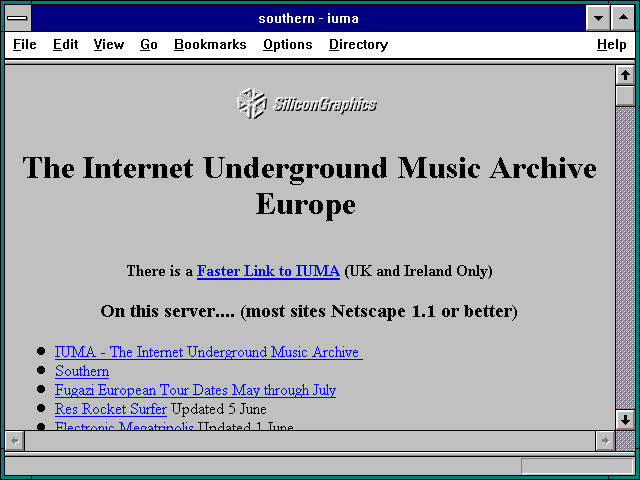Click the horizontal scrollbar left arrow
Viewport: 640px width, 480px height.
click(x=15, y=441)
